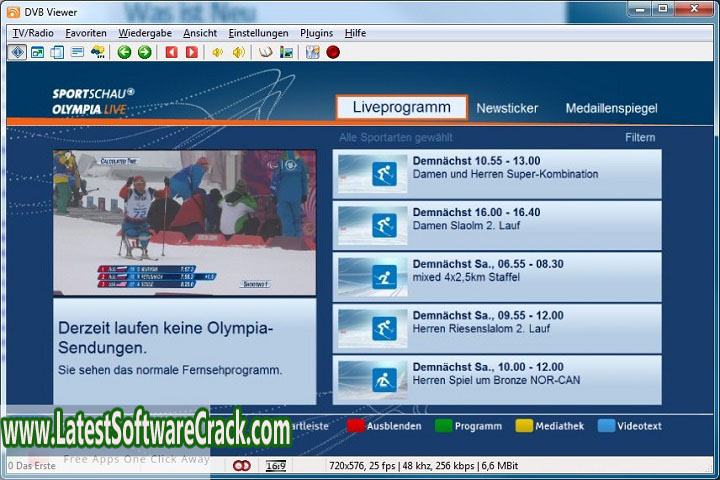Select Herren Spiel um Bronze NOR-CAN entry
The width and height of the screenshot is (720, 480).
coord(497,380)
